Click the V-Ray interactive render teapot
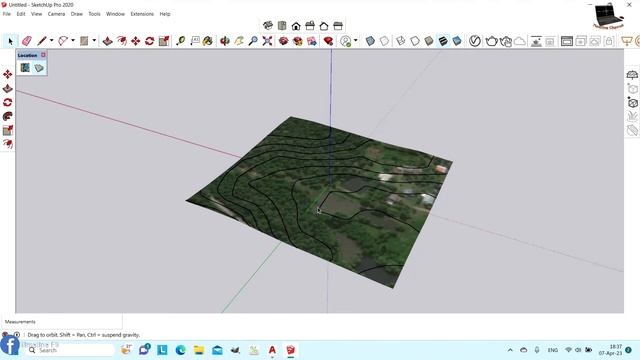This screenshot has width=640, height=360. [x=506, y=41]
